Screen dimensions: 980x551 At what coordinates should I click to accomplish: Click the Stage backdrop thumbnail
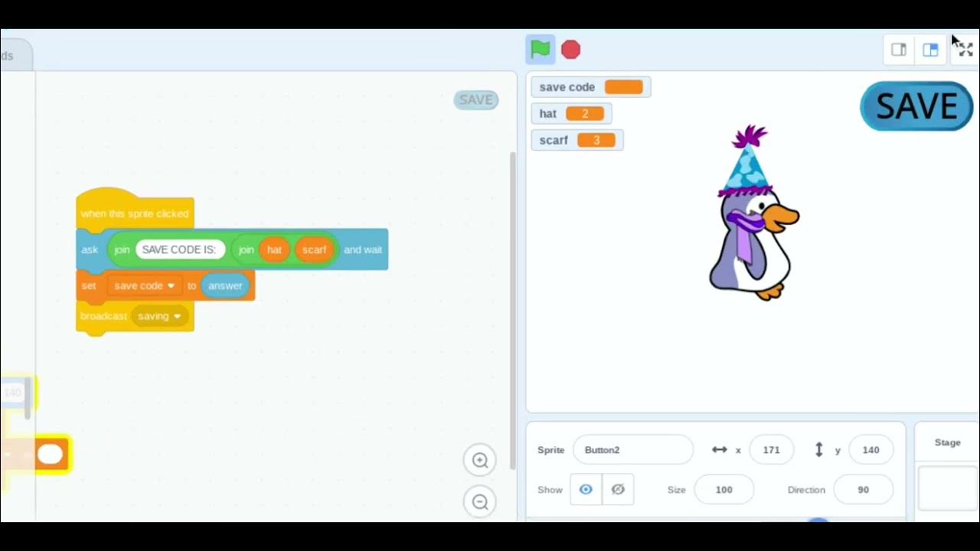pyautogui.click(x=948, y=488)
